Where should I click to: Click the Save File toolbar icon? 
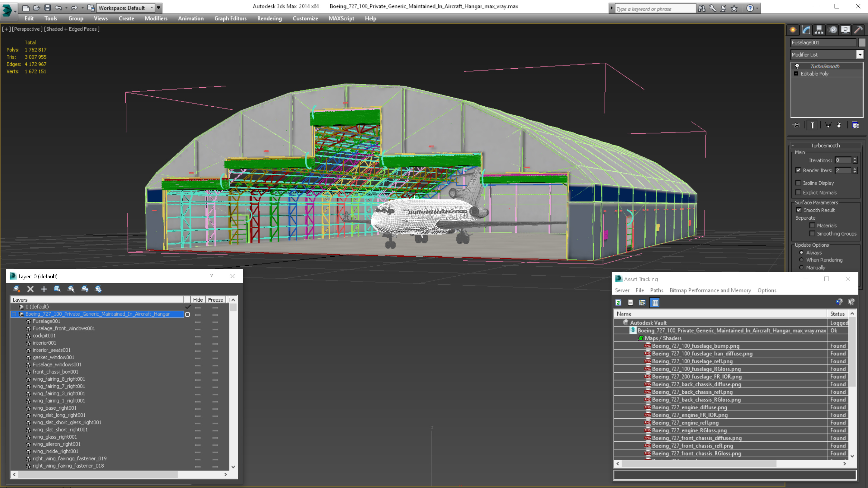click(48, 8)
